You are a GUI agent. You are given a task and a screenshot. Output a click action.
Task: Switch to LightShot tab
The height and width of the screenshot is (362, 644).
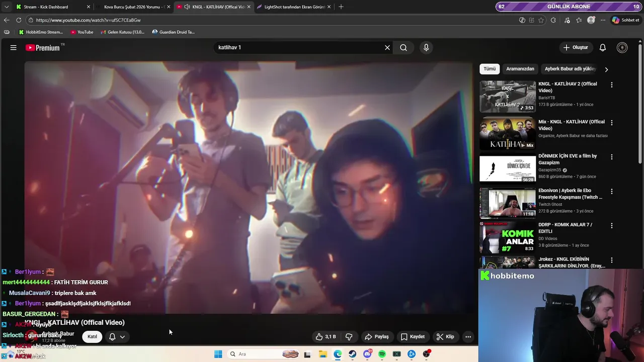[294, 7]
